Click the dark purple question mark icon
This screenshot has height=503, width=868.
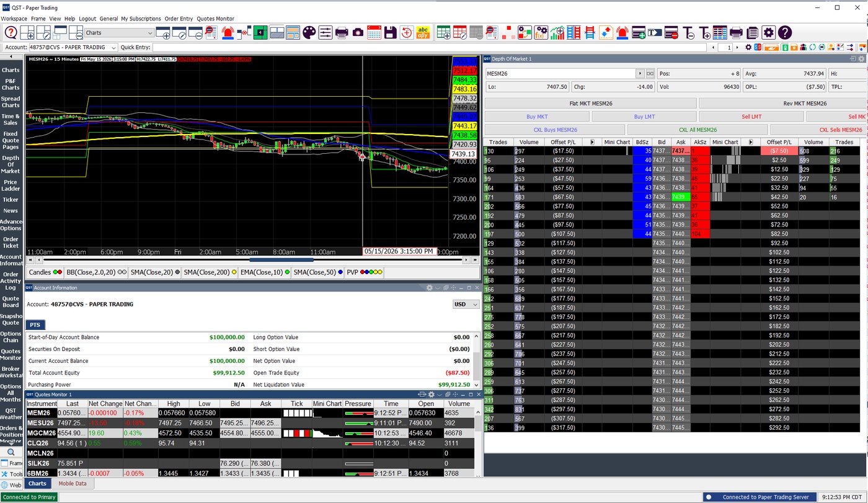[785, 32]
